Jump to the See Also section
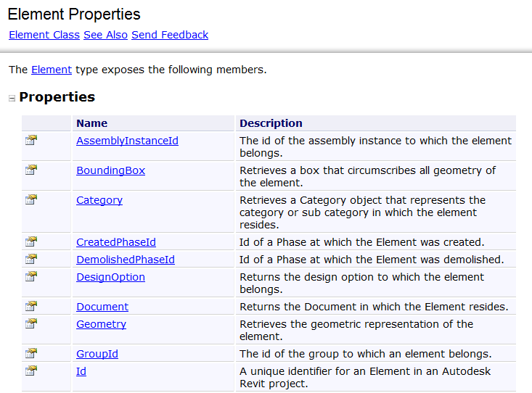The width and height of the screenshot is (532, 393). (x=105, y=35)
